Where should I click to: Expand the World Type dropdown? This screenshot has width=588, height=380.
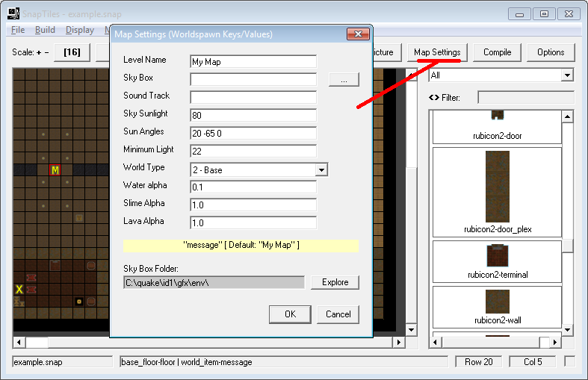coord(321,170)
